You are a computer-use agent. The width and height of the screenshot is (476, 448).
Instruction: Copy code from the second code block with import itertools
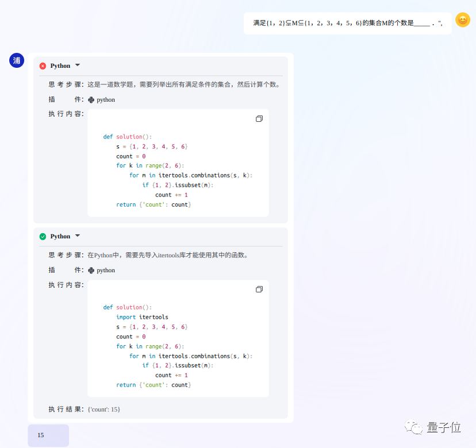pyautogui.click(x=259, y=289)
